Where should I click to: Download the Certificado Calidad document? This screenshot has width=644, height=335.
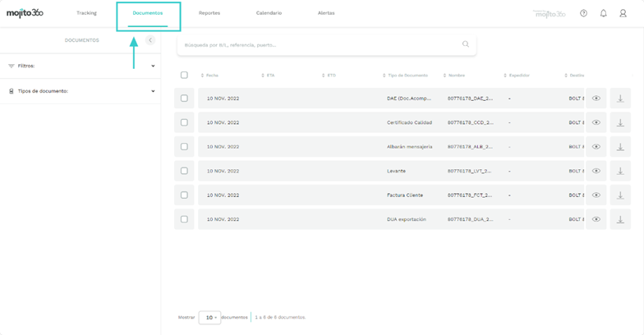pyautogui.click(x=620, y=122)
